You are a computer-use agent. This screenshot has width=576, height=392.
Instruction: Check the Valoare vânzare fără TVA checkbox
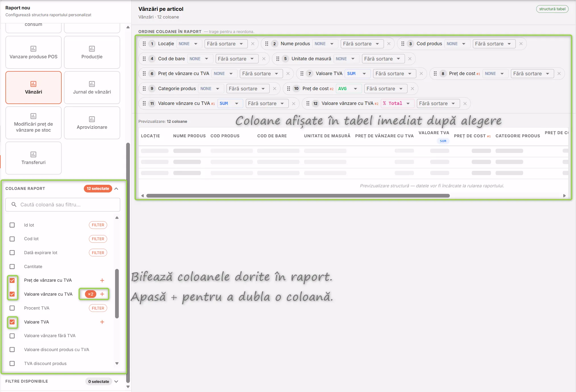pos(12,336)
